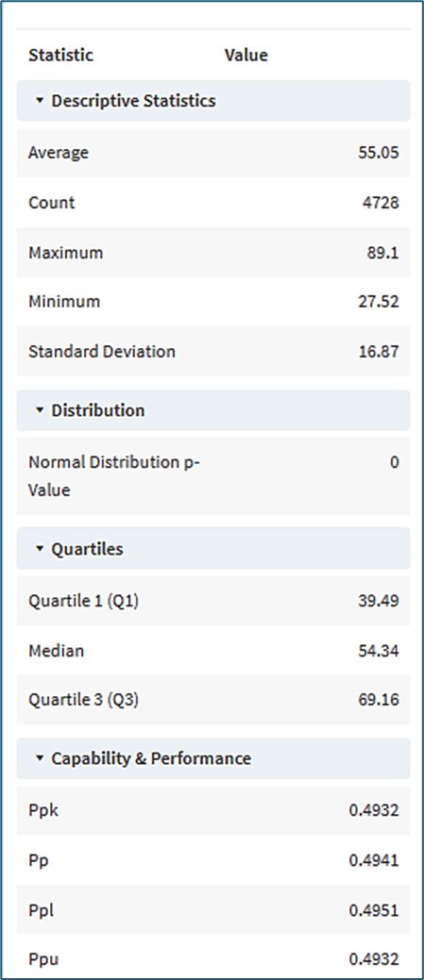The width and height of the screenshot is (424, 980).
Task: Click the Statistic column header
Action: coord(60,55)
